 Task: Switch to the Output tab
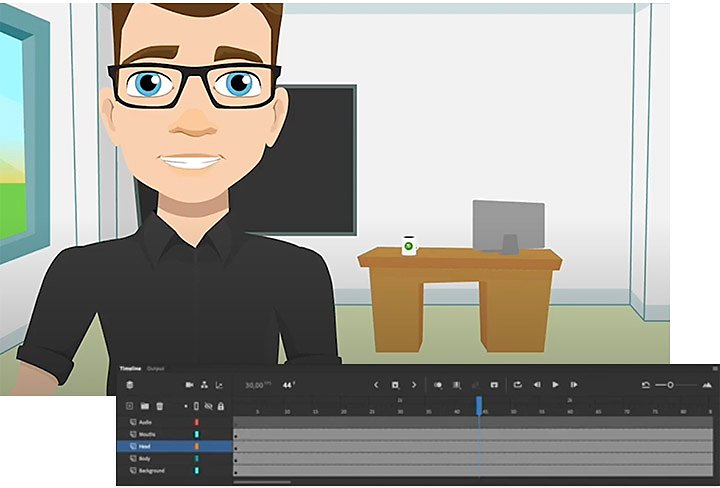[155, 369]
